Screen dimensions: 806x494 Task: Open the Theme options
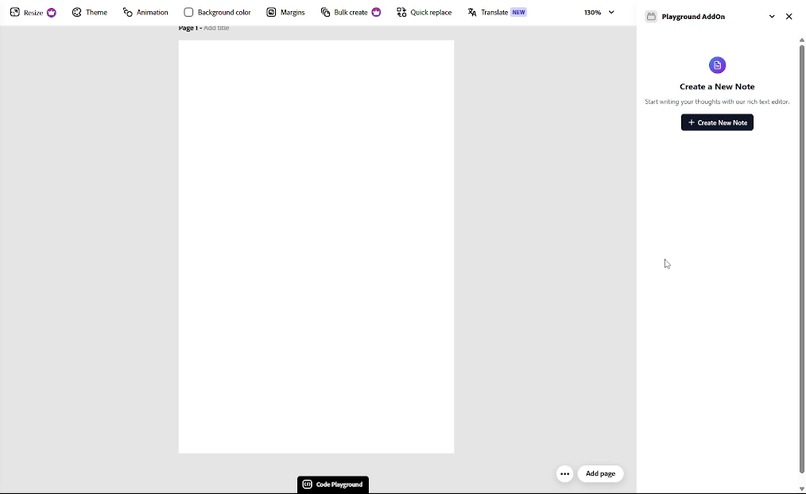89,12
